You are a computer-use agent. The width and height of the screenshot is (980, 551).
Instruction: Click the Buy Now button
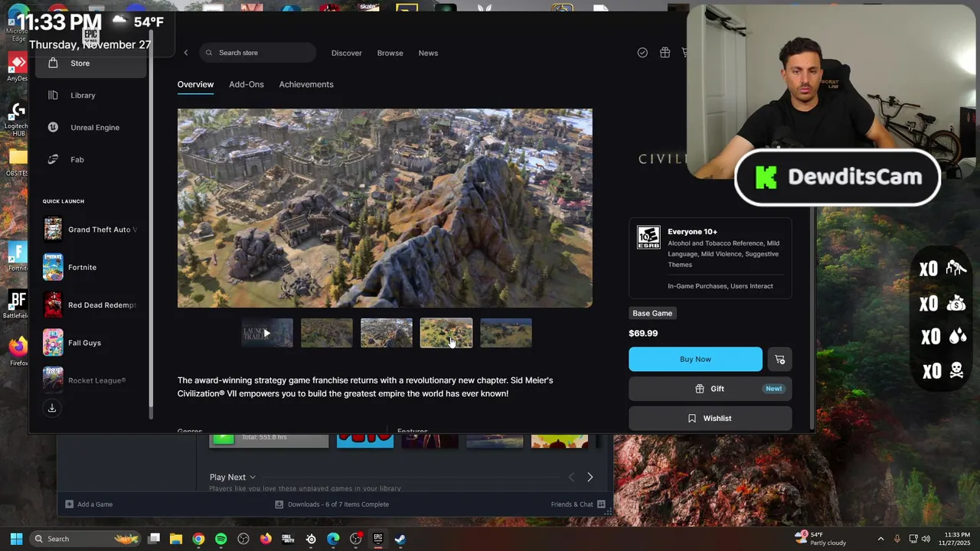pyautogui.click(x=695, y=360)
